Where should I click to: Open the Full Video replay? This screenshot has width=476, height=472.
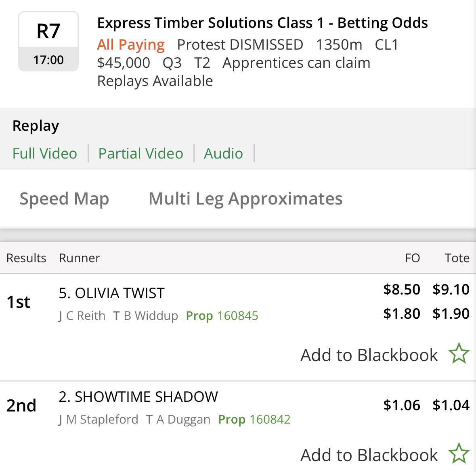(x=45, y=153)
